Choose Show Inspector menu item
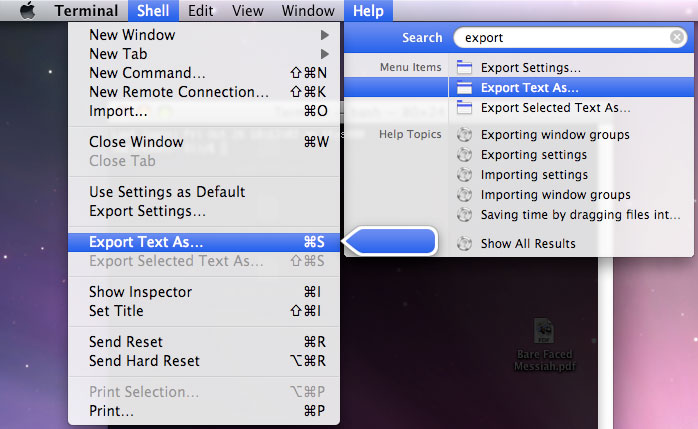This screenshot has width=698, height=429. click(204, 292)
